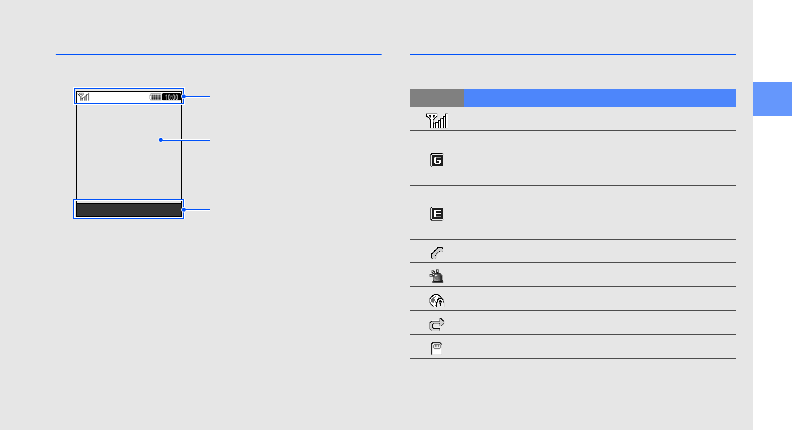Screen dimensions: 792x430
Task: Click the phone handset call icon
Action: pos(437,252)
